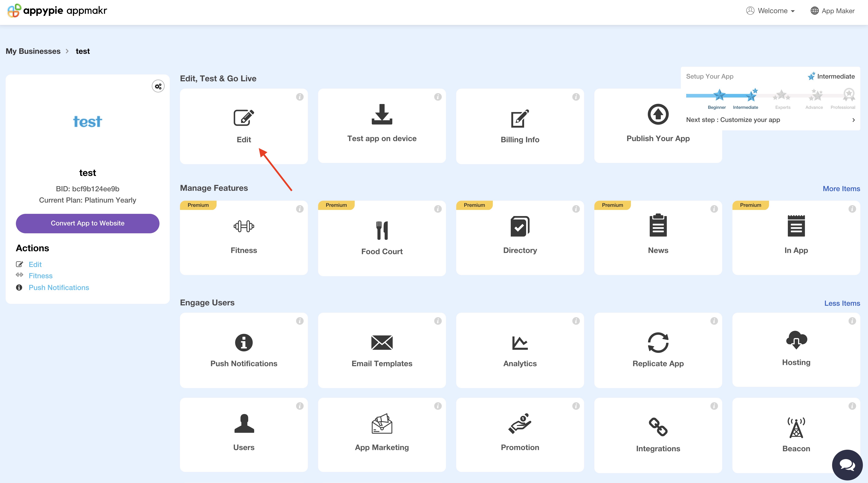Click info icon on the In App card
Screen dimensions: 868x483
pyautogui.click(x=852, y=209)
